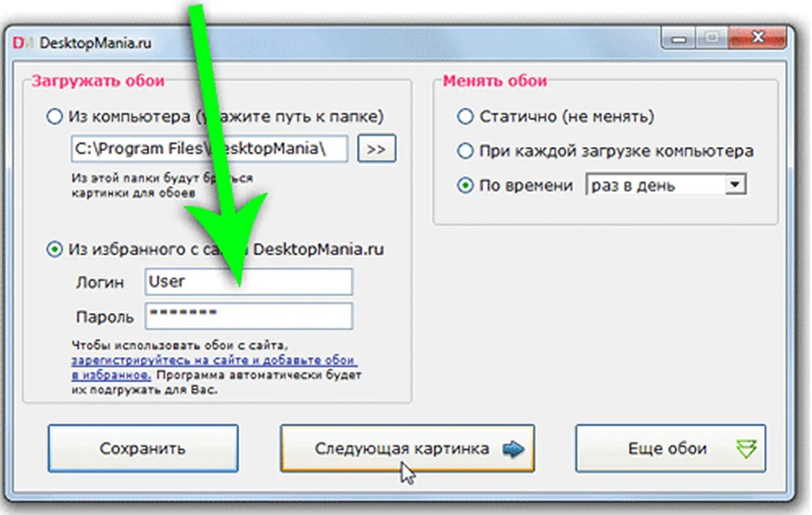The image size is (812, 515).
Task: Click the '>>' browse folder button
Action: tap(376, 149)
